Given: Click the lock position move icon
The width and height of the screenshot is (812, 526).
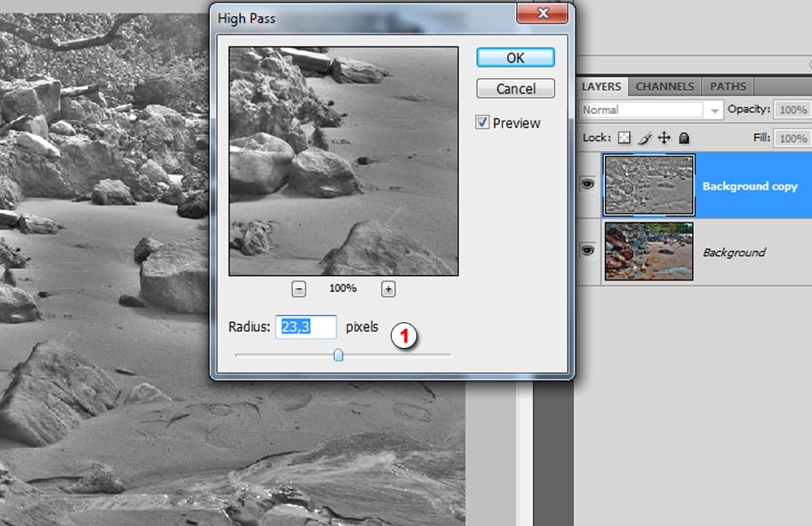Looking at the screenshot, I should click(x=664, y=138).
